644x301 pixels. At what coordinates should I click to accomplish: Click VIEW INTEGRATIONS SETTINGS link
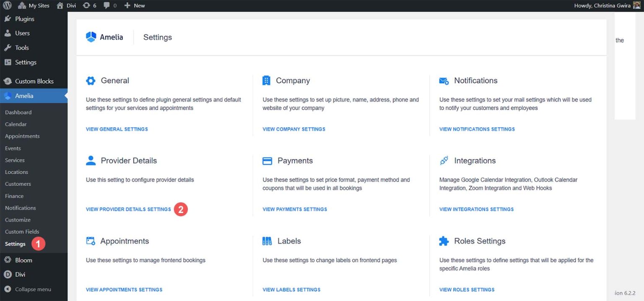[476, 209]
